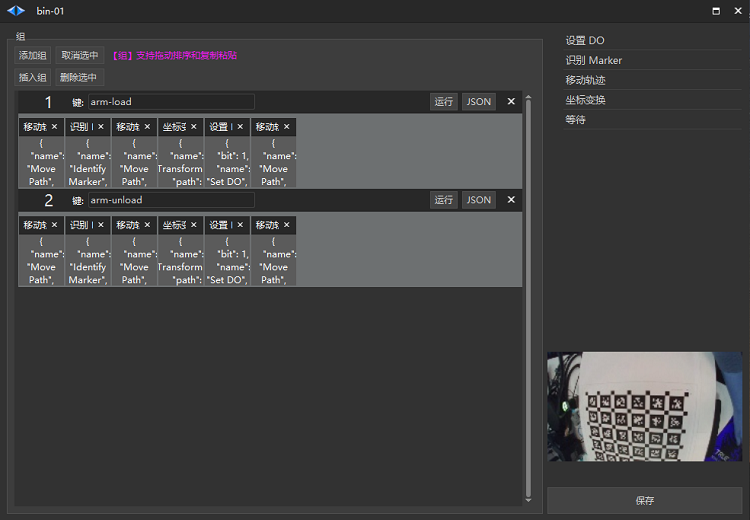Select 设置 DO from action list
The height and width of the screenshot is (520, 750).
click(585, 41)
